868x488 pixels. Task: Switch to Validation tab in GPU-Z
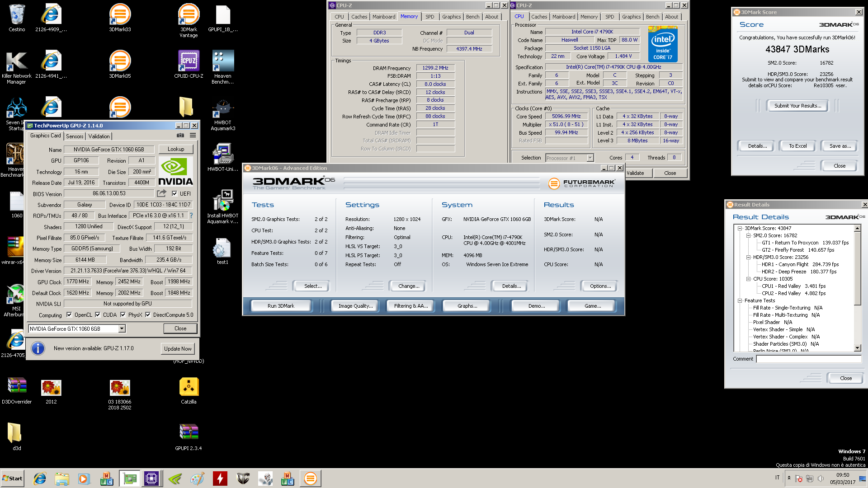click(x=99, y=136)
